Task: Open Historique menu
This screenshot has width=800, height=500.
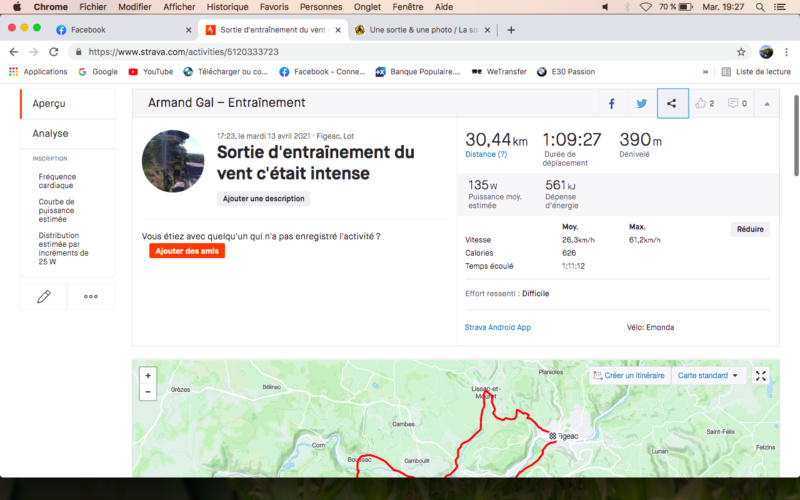Action: (x=227, y=7)
